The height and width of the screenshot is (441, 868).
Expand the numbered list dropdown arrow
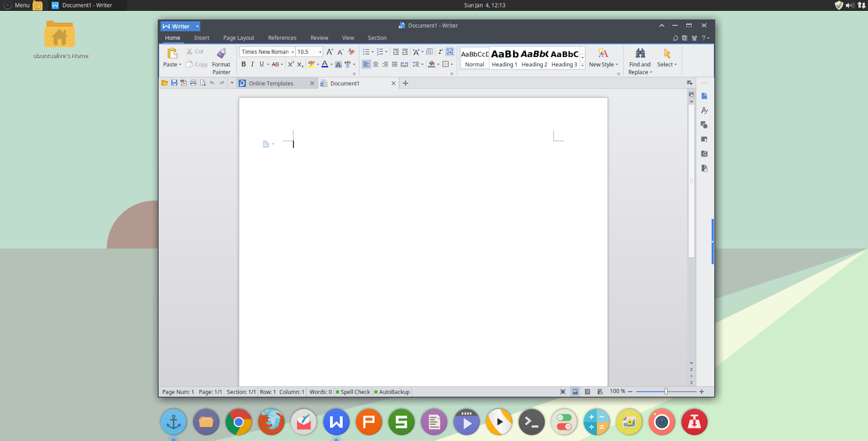point(386,52)
